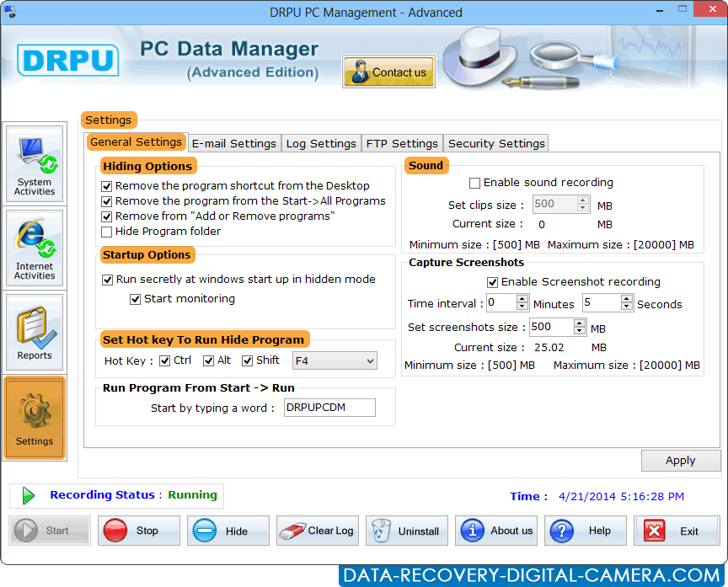This screenshot has width=728, height=587.
Task: Click the Help question mark icon
Action: coord(562,531)
